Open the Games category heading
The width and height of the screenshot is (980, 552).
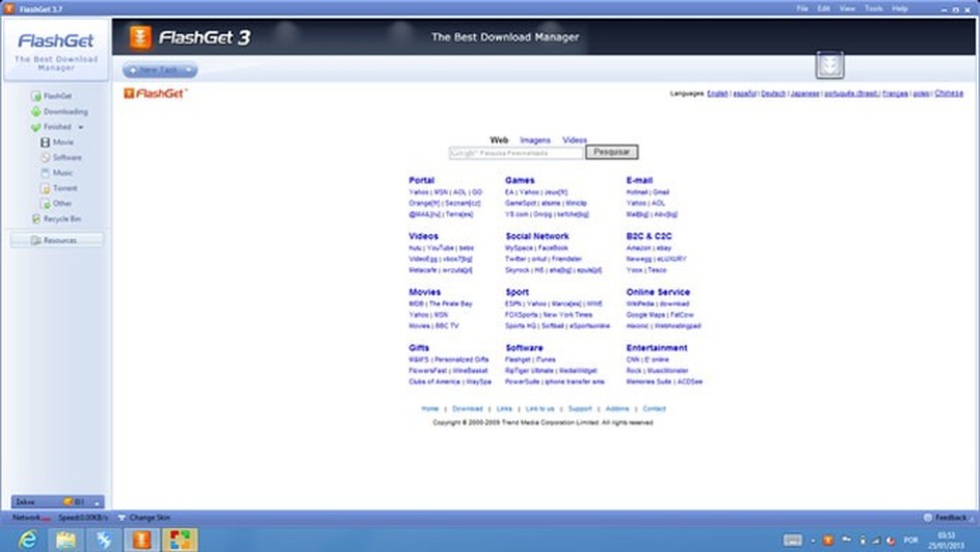[519, 180]
